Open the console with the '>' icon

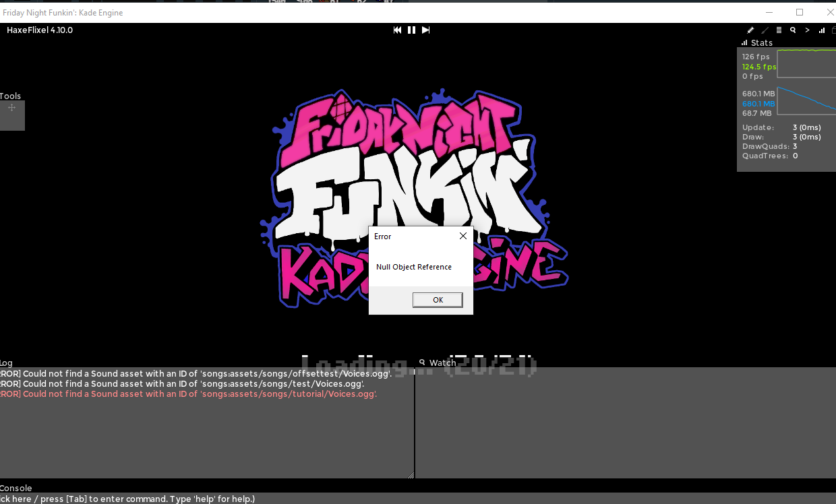(x=807, y=30)
